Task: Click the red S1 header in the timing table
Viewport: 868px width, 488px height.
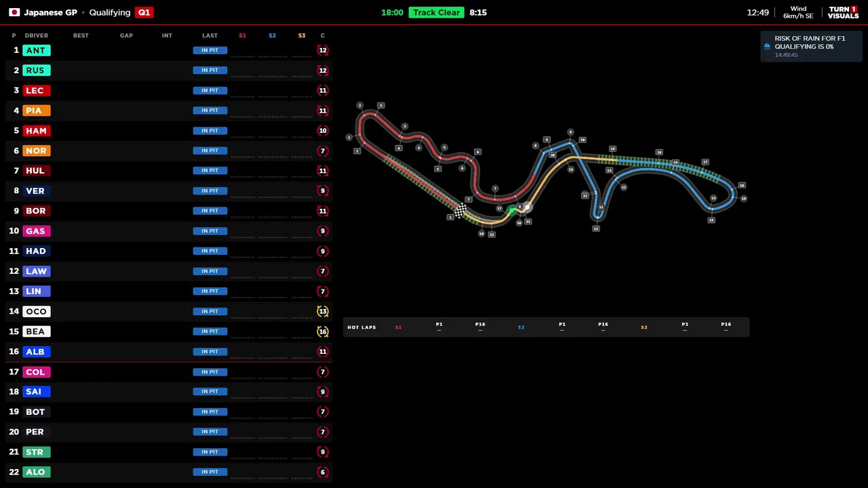Action: pos(242,35)
